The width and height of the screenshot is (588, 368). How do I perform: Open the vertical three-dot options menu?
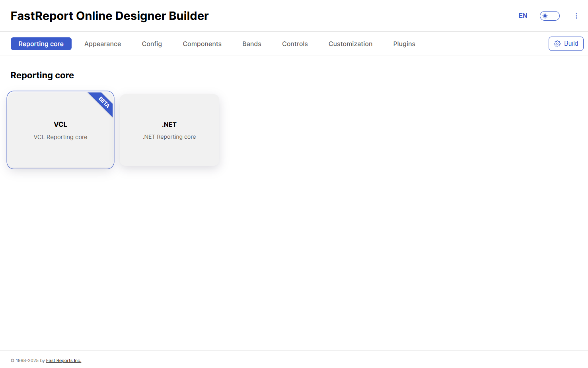click(x=576, y=16)
